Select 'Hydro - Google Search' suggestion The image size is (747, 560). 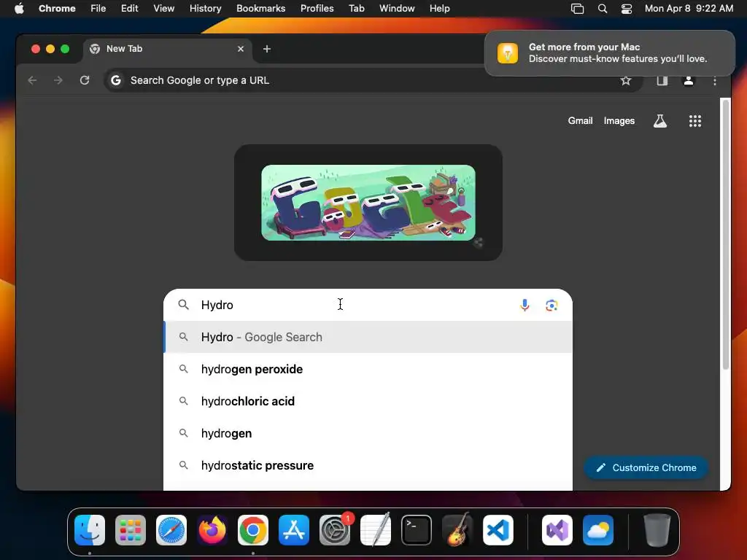368,337
